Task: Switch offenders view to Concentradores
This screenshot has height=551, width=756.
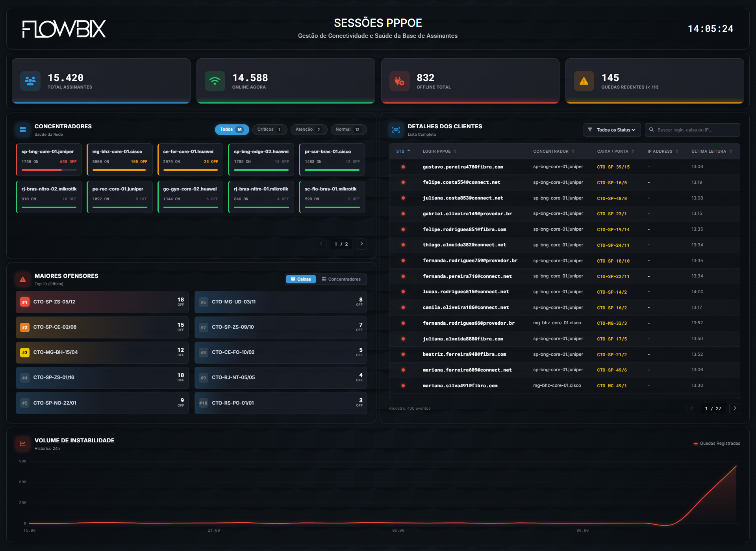Action: click(341, 279)
